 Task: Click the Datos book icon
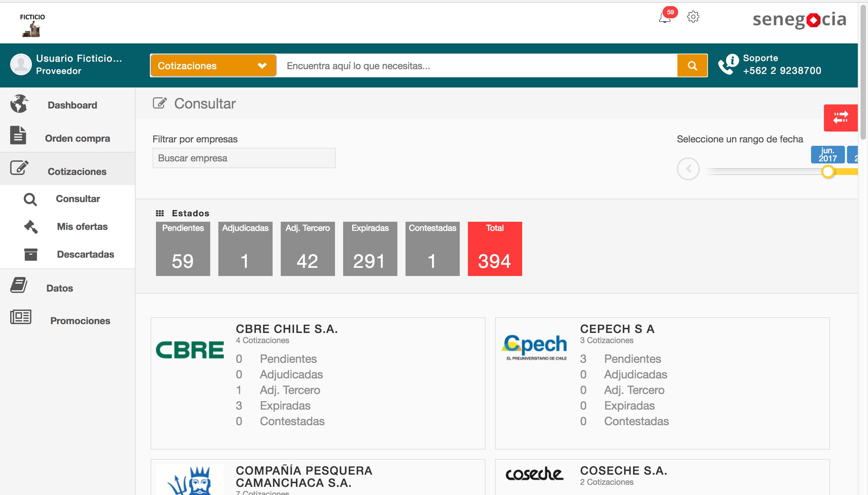click(x=19, y=285)
